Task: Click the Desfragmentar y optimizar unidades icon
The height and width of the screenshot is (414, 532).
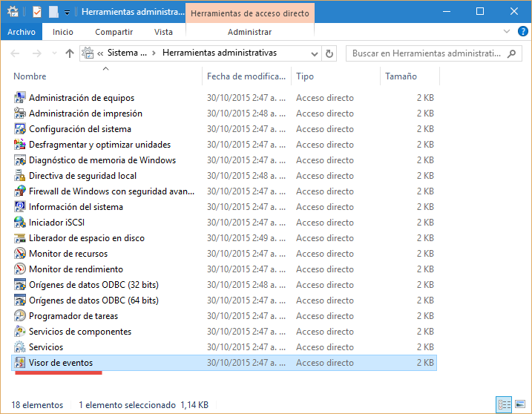Action: pyautogui.click(x=20, y=145)
